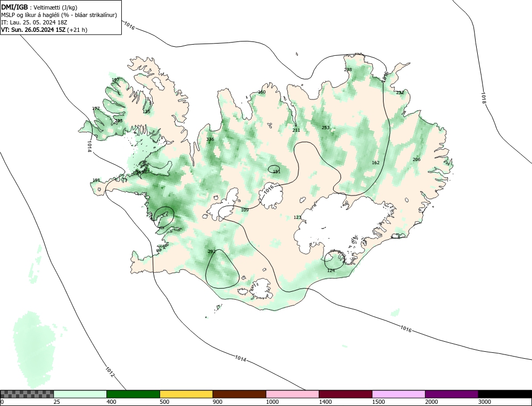Click the CAPE value 232
This screenshot has width=532, height=406.
(x=400, y=92)
